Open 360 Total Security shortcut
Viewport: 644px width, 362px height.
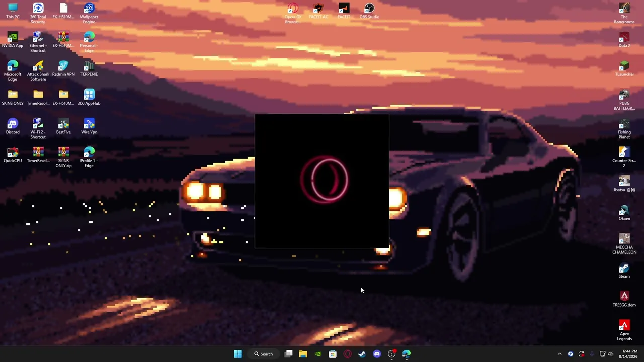(x=38, y=13)
